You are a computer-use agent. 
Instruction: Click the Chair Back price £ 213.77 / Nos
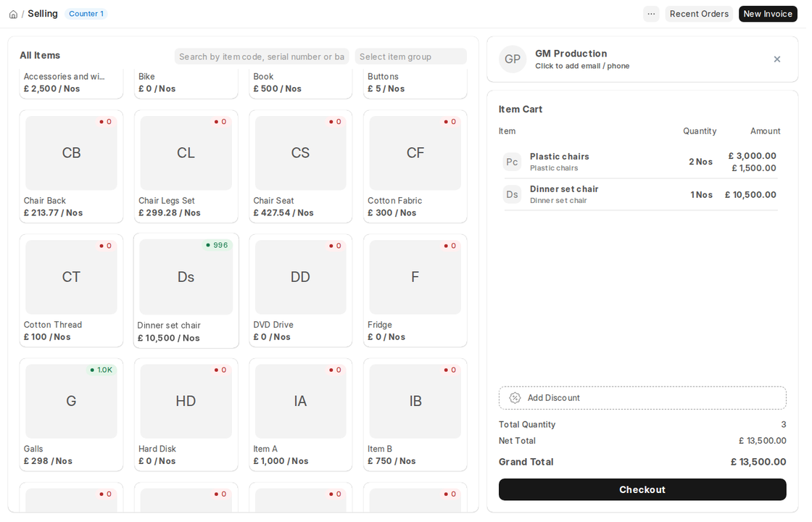[53, 213]
